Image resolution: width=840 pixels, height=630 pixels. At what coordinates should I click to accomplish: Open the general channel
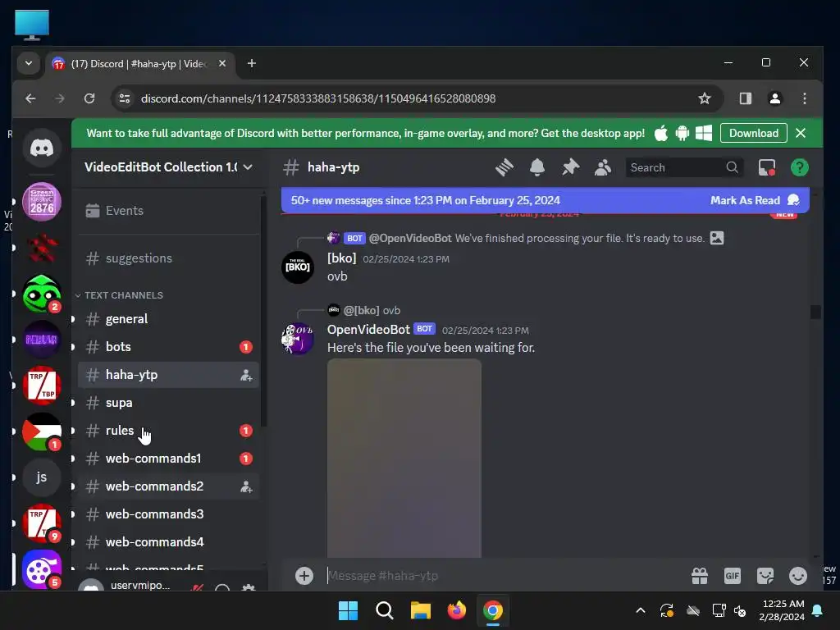pos(168,319)
